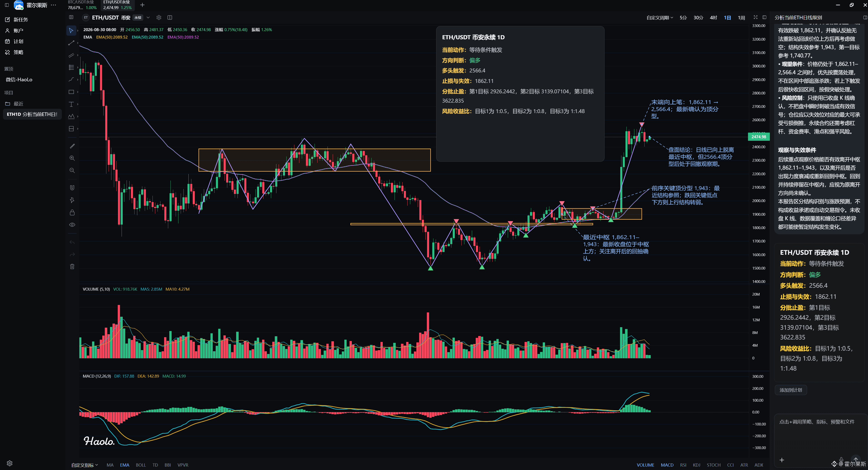Screen dimensions: 868x470
Task: Expand the ETH/USDT symbol dropdown arrow
Action: point(148,17)
